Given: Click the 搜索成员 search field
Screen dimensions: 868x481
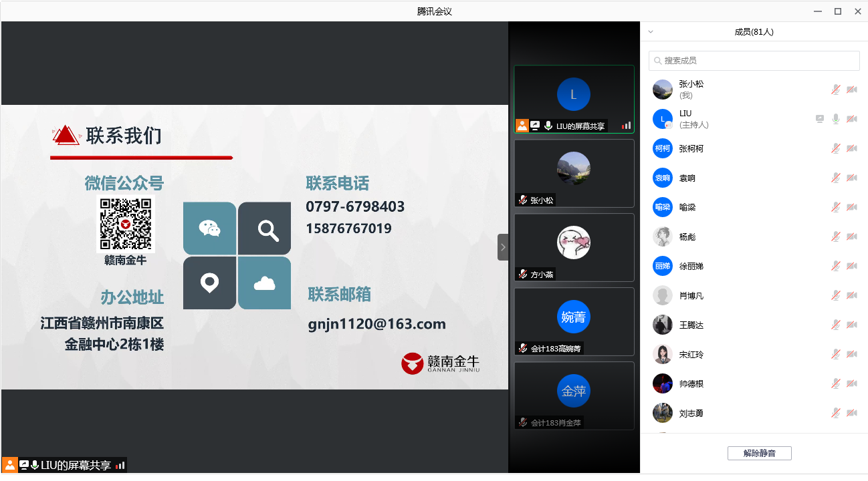Looking at the screenshot, I should (x=754, y=61).
